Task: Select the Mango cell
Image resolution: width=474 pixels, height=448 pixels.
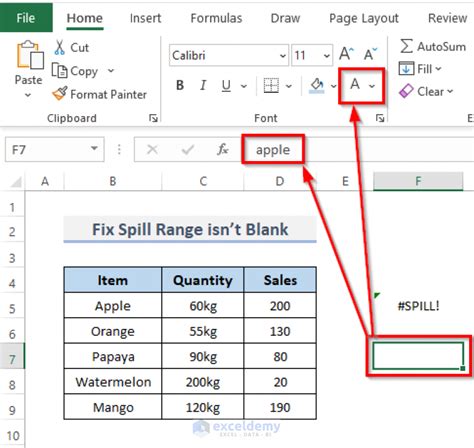Action: click(113, 407)
